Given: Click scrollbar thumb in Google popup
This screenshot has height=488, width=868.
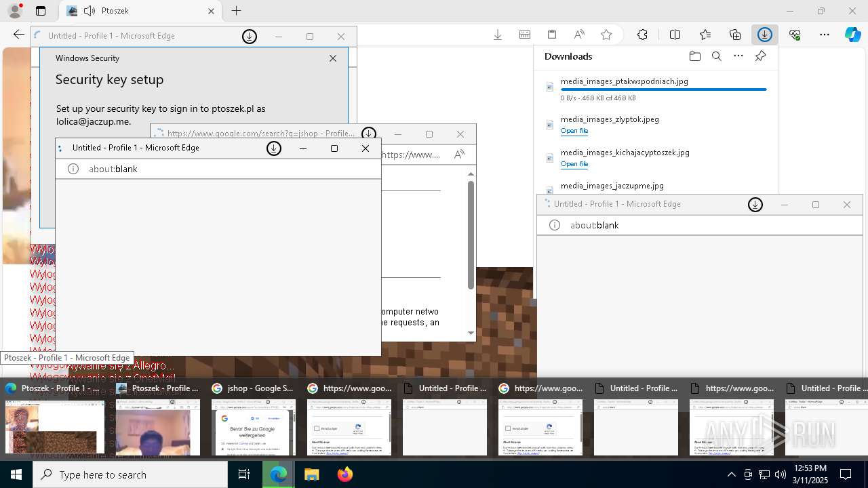Looking at the screenshot, I should pos(471,235).
